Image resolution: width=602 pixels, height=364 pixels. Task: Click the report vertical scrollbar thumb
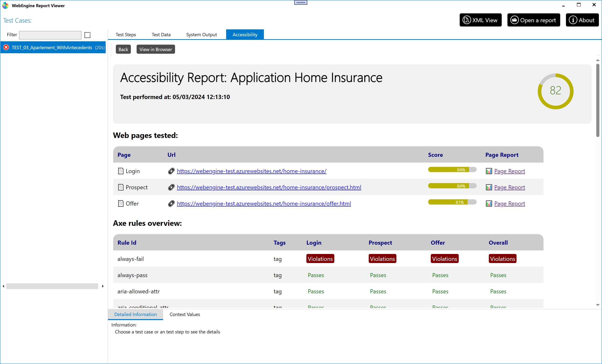point(598,100)
